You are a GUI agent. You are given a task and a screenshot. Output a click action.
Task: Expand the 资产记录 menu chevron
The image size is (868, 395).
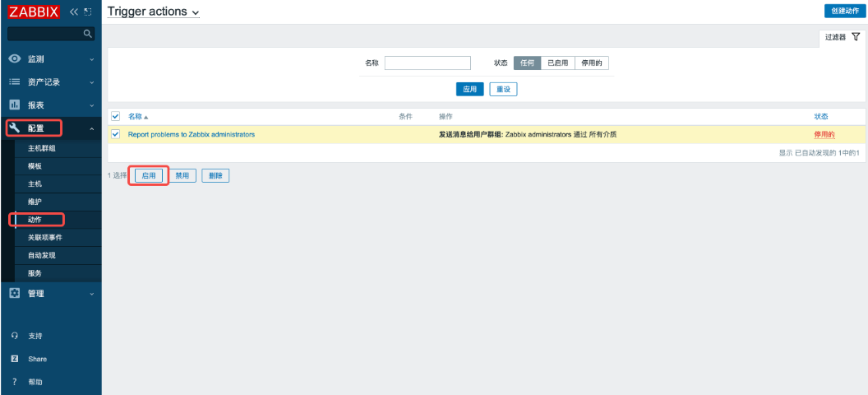click(92, 82)
